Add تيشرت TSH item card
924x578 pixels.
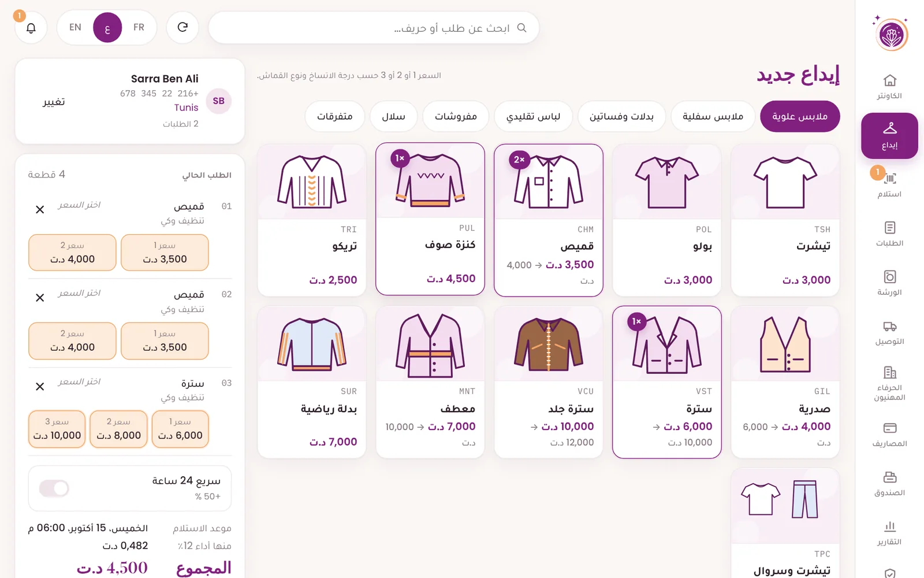pyautogui.click(x=785, y=220)
